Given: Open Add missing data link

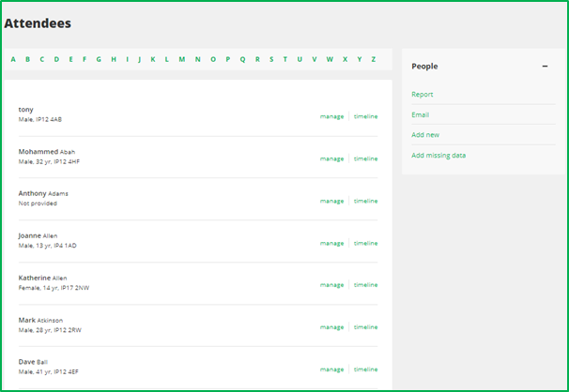Looking at the screenshot, I should pos(438,156).
